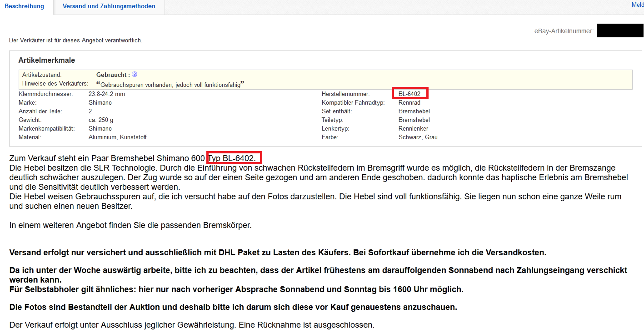Click the Gewährleistung exclusion sentence
This screenshot has height=334, width=644.
pos(192,325)
